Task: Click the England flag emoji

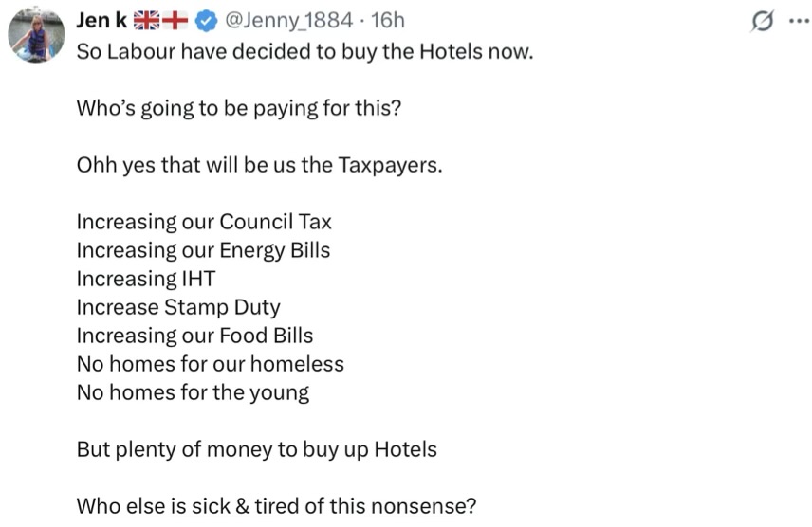Action: 175,20
